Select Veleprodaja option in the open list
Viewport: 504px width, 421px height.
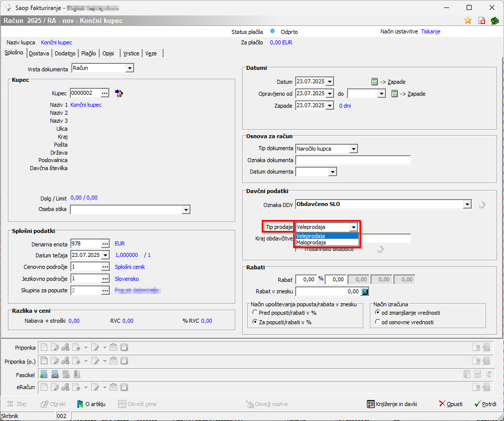(327, 236)
